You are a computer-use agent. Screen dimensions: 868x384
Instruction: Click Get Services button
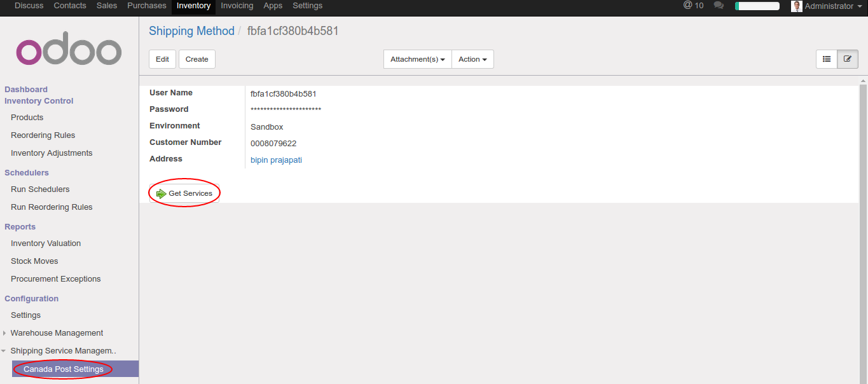click(x=184, y=193)
